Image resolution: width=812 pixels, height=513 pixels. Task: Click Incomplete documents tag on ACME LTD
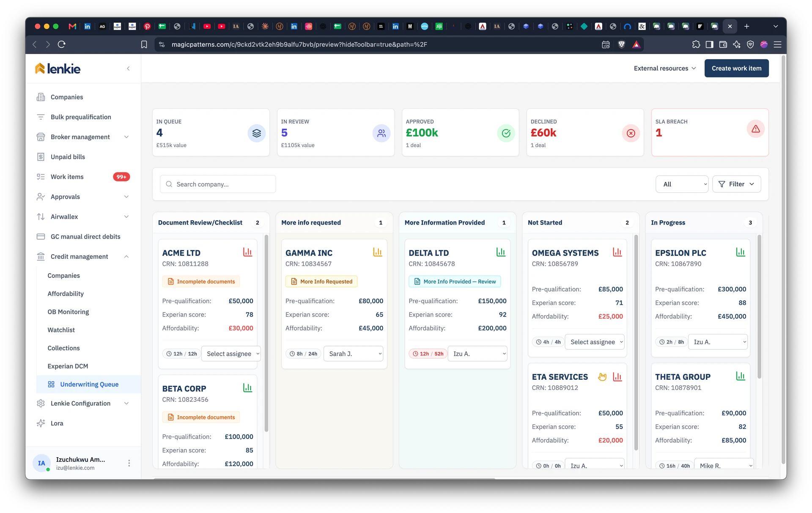201,282
